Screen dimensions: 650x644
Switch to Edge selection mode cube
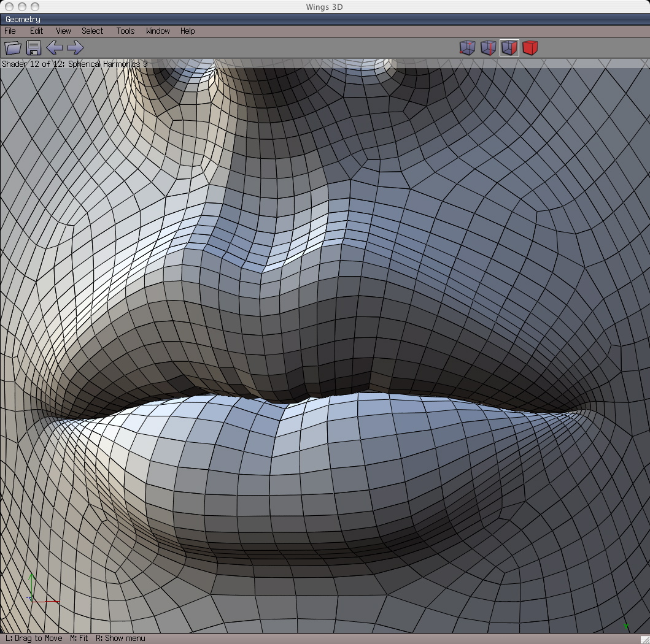(489, 48)
